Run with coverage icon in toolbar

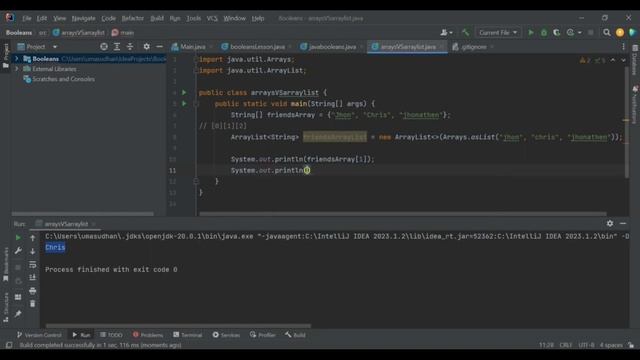point(556,32)
